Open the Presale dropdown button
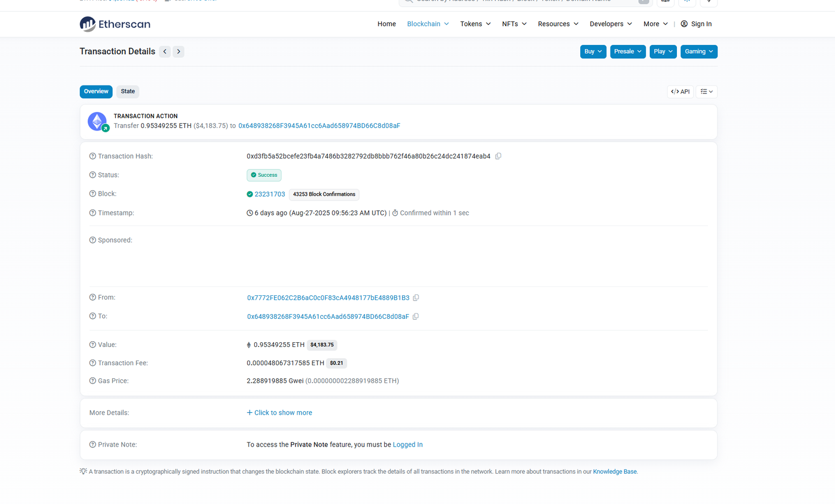 pos(628,52)
